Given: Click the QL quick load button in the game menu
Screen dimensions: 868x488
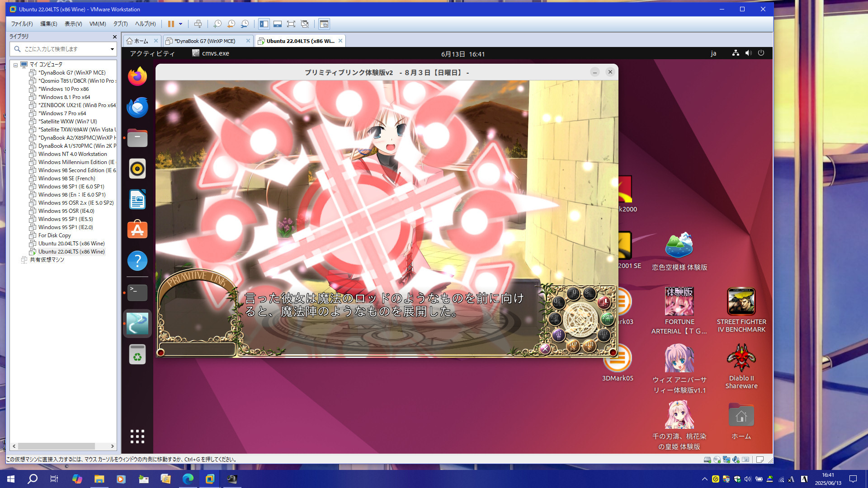Looking at the screenshot, I should coord(573,293).
